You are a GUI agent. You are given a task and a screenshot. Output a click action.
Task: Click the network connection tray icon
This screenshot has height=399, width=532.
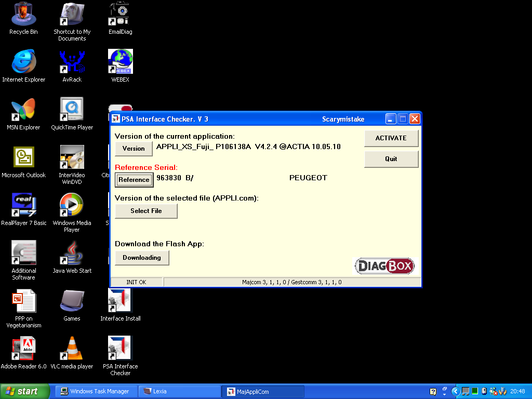pyautogui.click(x=465, y=391)
